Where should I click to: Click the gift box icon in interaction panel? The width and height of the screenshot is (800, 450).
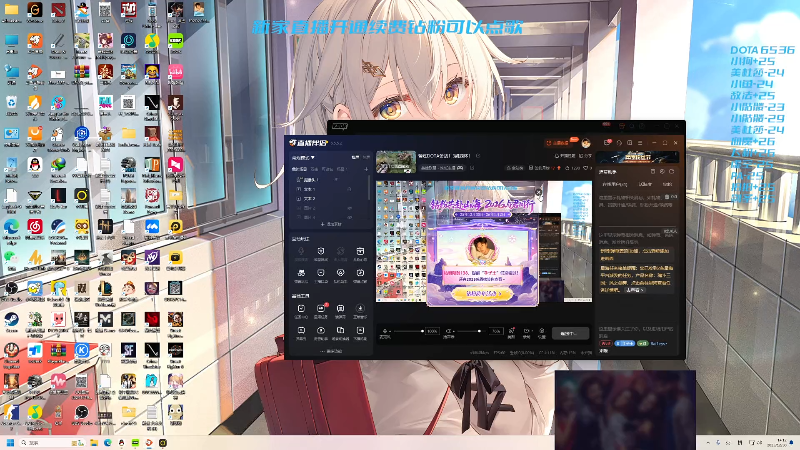pyautogui.click(x=360, y=251)
